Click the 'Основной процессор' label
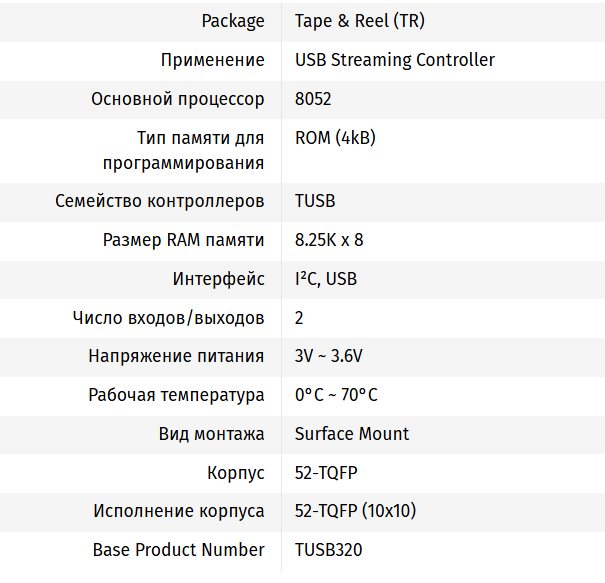The height and width of the screenshot is (583, 605). click(x=178, y=99)
